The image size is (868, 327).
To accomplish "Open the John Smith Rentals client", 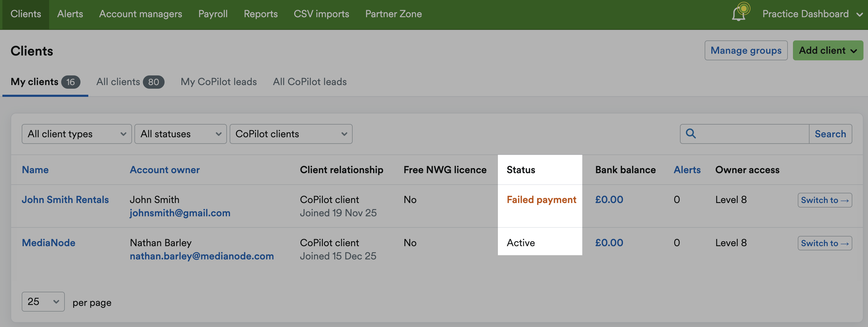I will tap(65, 200).
